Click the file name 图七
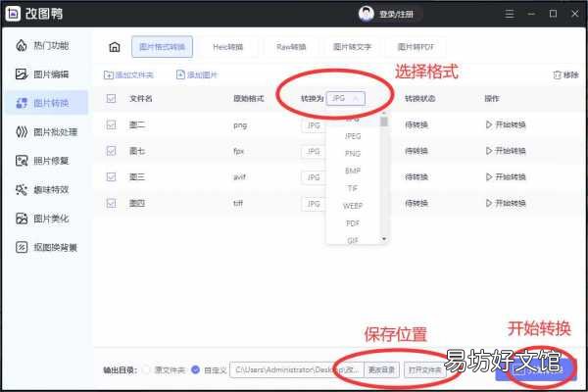Screen dimensions: 588x392 point(137,151)
